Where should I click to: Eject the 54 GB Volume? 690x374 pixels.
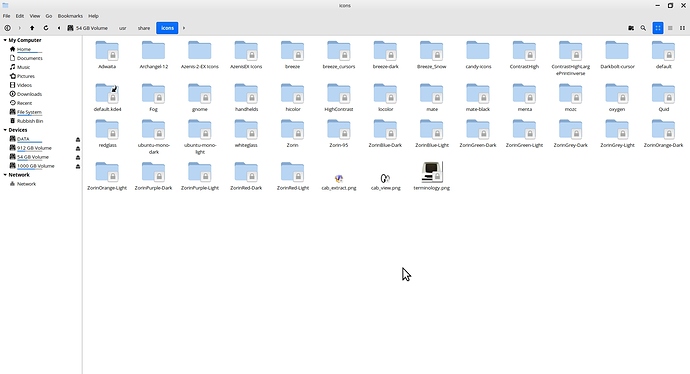click(77, 158)
